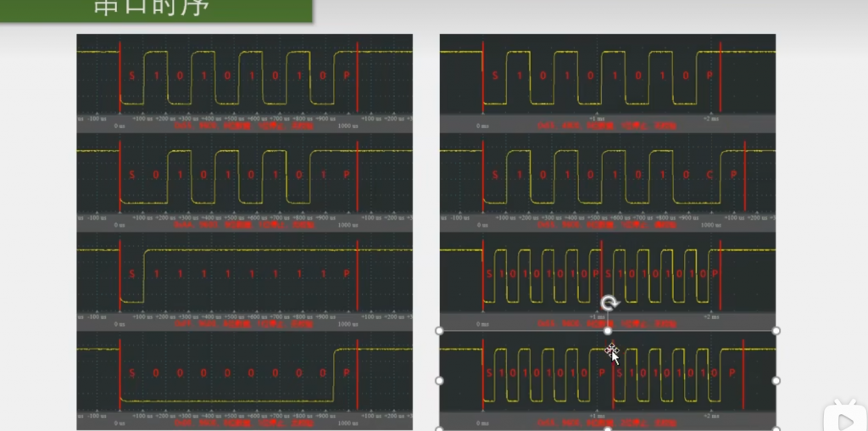Click the time axis of the all-zeros waveform
Viewport: 868px width, 431px height.
pos(244,417)
